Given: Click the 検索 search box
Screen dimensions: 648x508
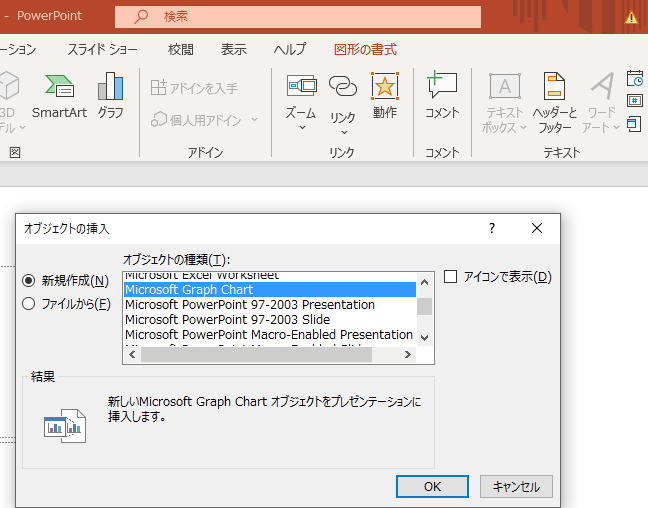Looking at the screenshot, I should [x=298, y=17].
